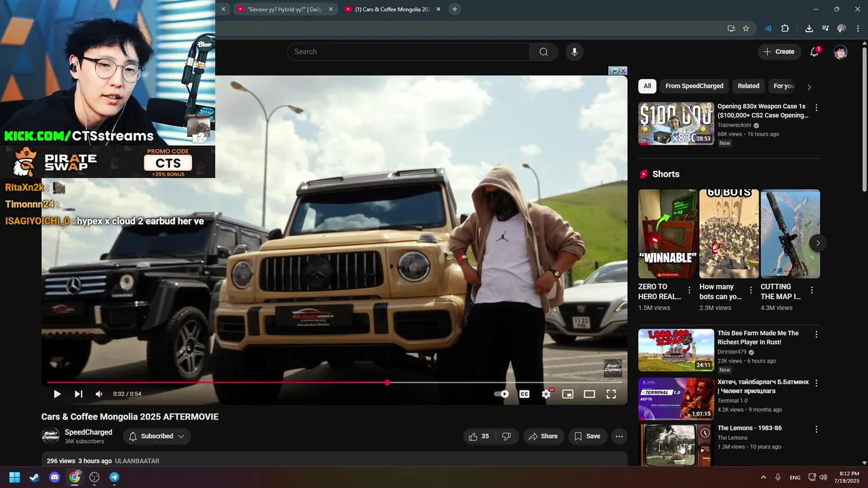Viewport: 868px width, 488px height.
Task: Save the video to a playlist
Action: [x=587, y=436]
